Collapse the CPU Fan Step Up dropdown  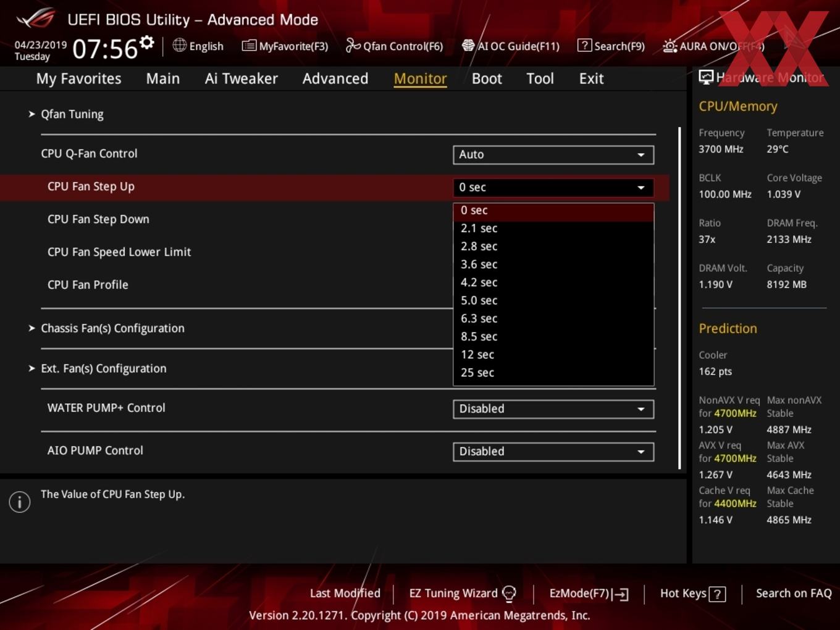(553, 187)
